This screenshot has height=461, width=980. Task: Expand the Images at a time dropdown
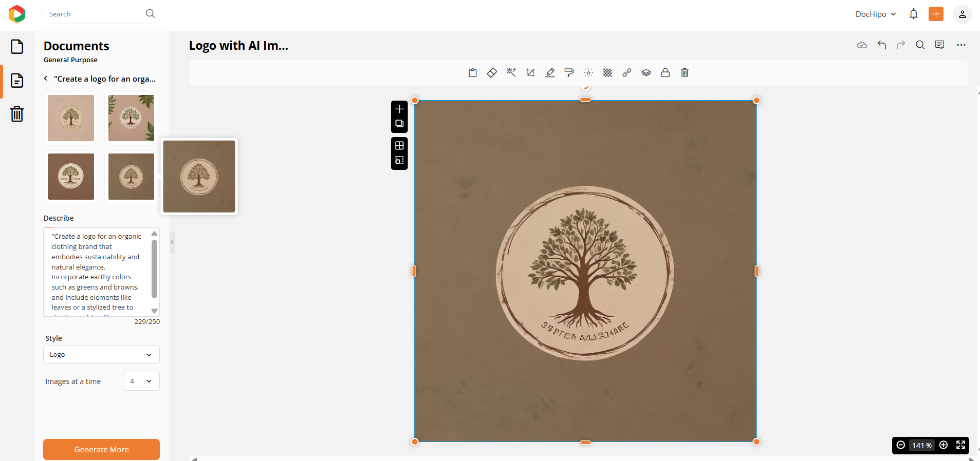141,381
